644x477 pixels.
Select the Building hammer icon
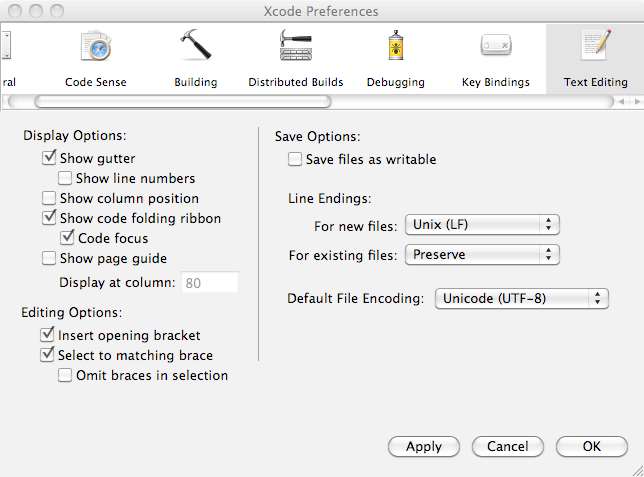[197, 47]
